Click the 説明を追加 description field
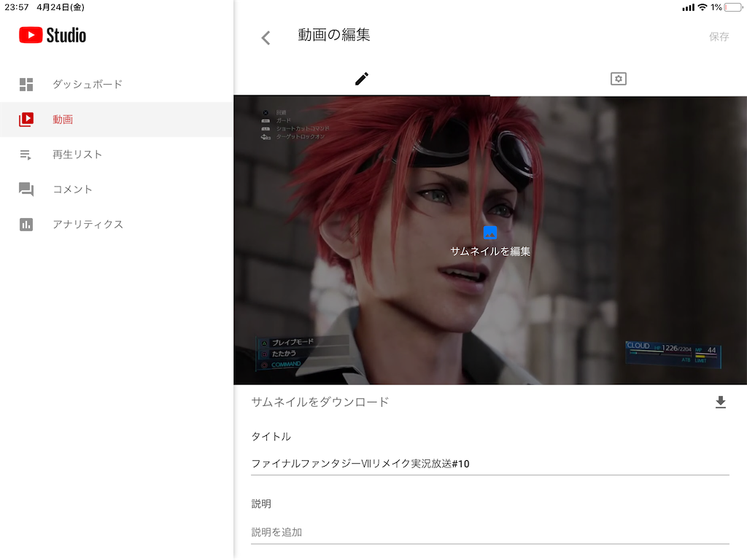Image resolution: width=747 pixels, height=560 pixels. (490, 532)
